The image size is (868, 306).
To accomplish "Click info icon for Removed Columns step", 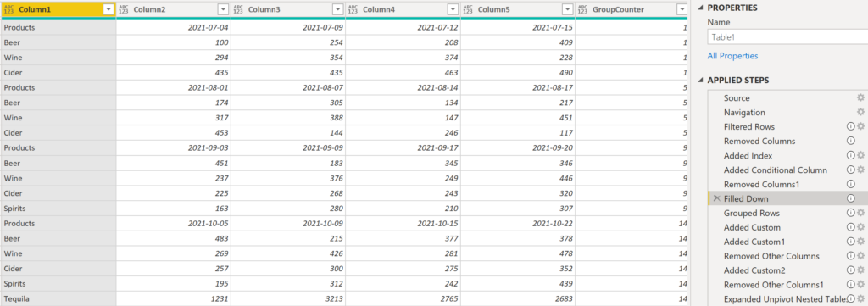I will click(x=851, y=141).
